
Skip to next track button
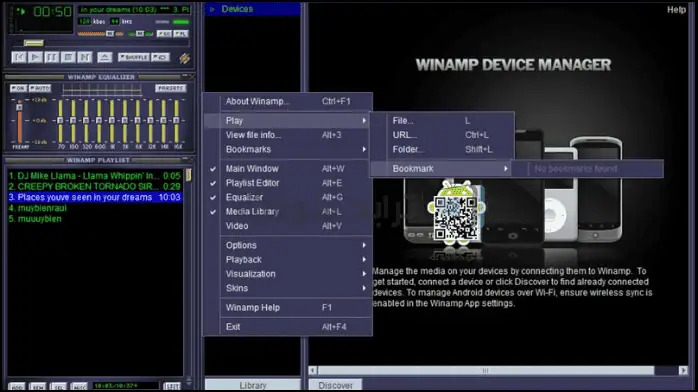click(85, 57)
